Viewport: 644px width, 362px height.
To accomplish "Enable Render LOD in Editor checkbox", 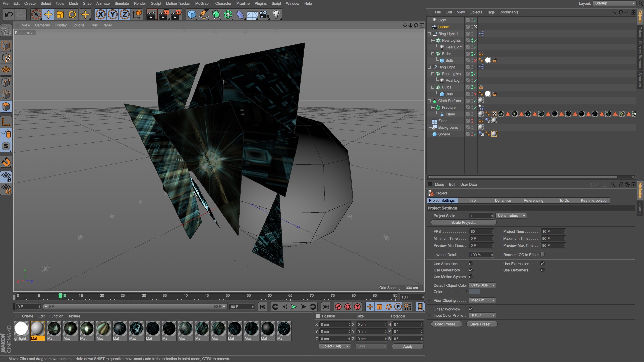I will [x=542, y=254].
